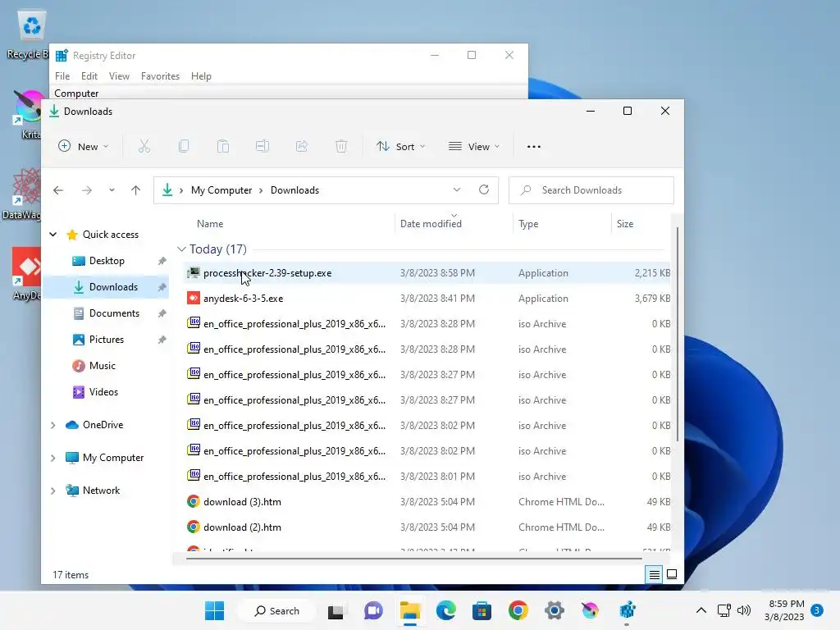The height and width of the screenshot is (630, 840).
Task: Open Settings gear on taskbar
Action: (x=555, y=610)
